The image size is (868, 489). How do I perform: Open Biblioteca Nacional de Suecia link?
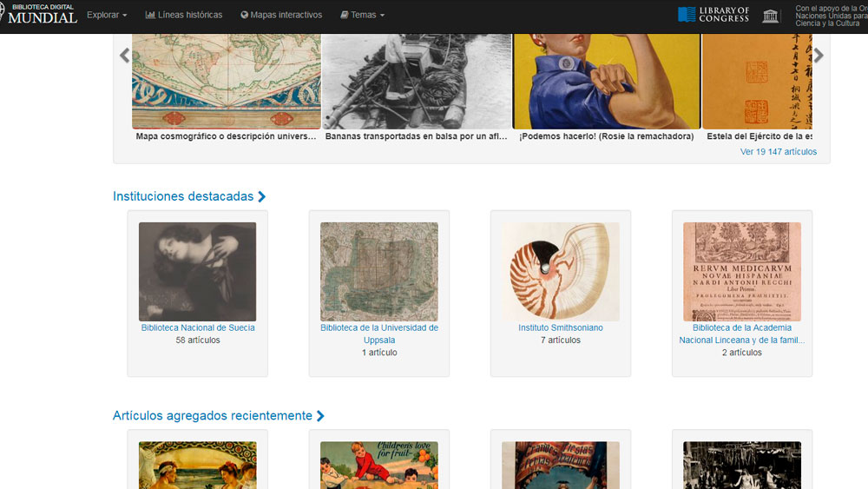pos(198,327)
